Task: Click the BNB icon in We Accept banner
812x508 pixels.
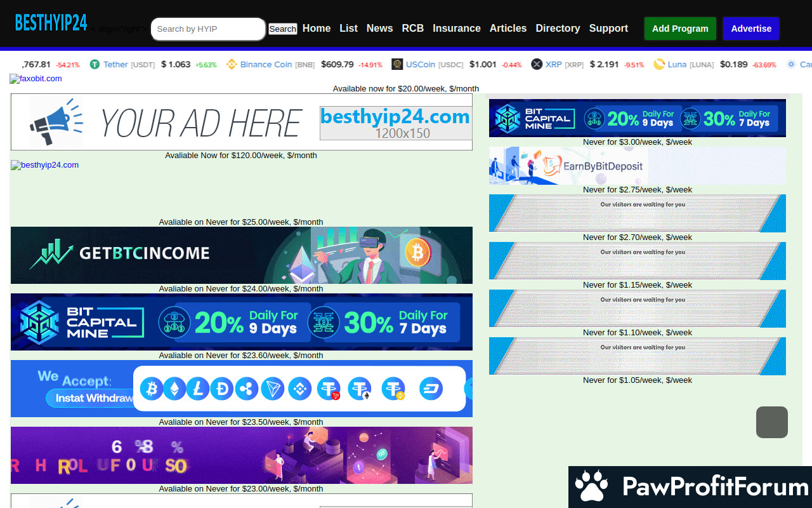Action: [300, 389]
